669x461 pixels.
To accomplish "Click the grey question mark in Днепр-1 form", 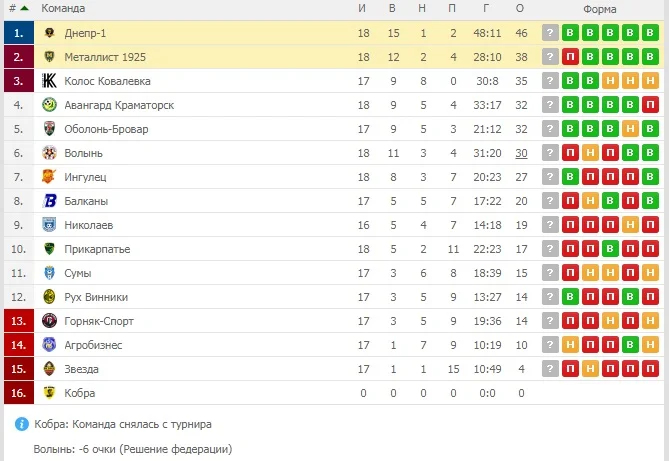I will tap(550, 33).
